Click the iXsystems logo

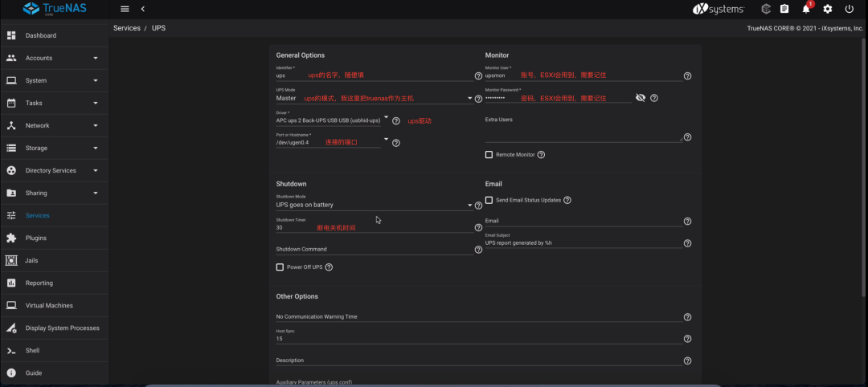coord(719,10)
